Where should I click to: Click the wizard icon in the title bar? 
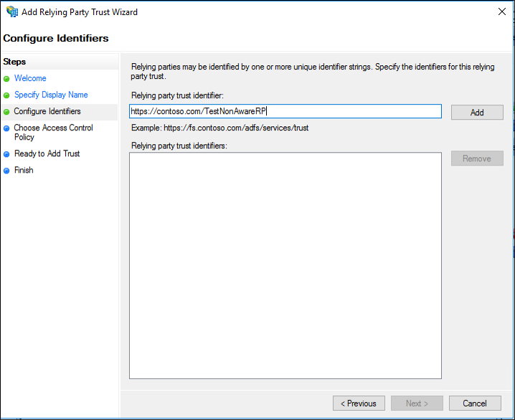click(x=12, y=11)
